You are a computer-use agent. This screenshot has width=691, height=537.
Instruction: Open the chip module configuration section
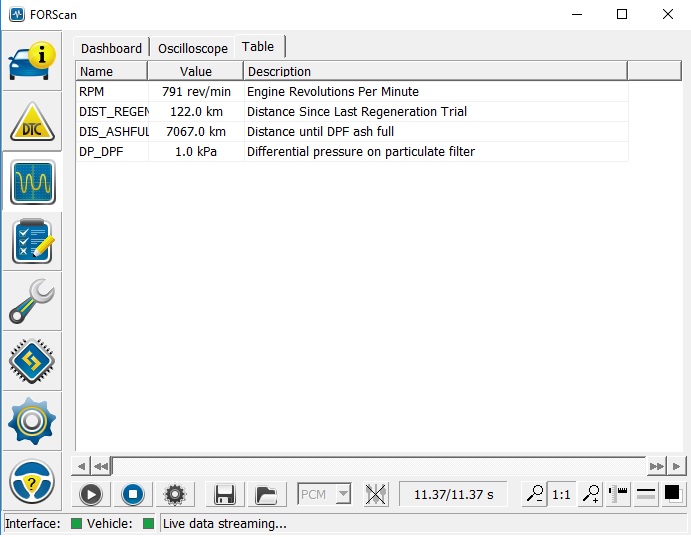(x=32, y=362)
